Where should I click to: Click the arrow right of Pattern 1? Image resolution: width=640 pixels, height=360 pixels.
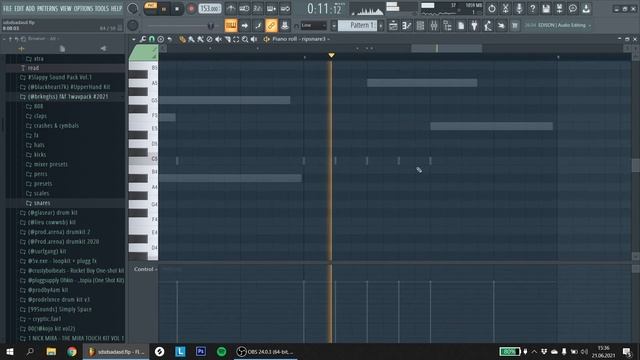coord(381,25)
